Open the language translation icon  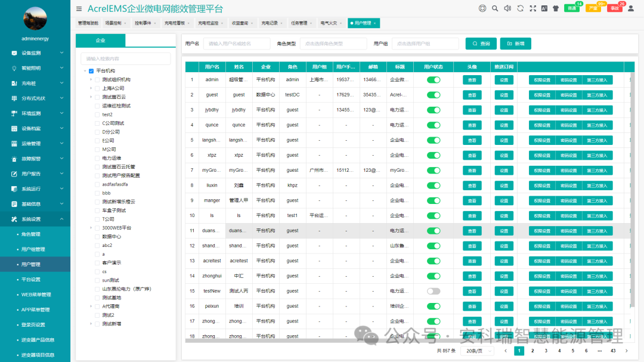[544, 8]
